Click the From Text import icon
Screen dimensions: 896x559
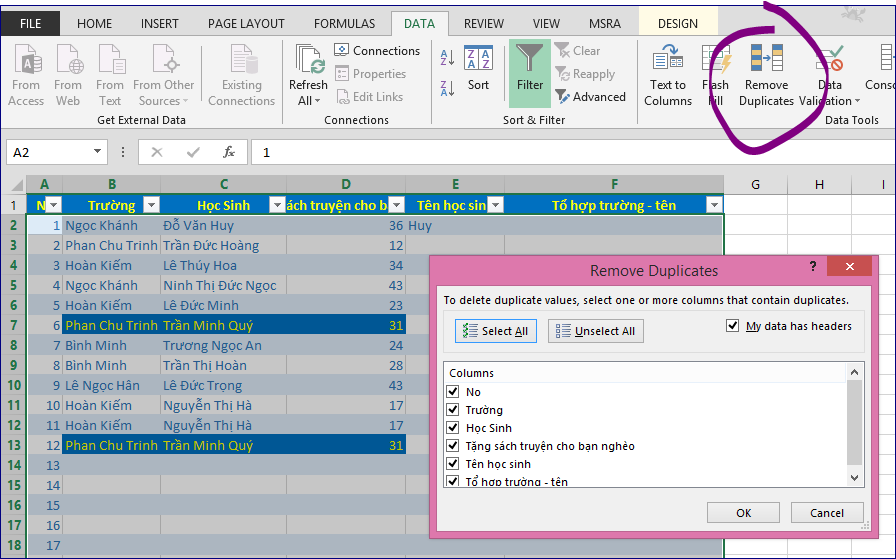(x=111, y=59)
